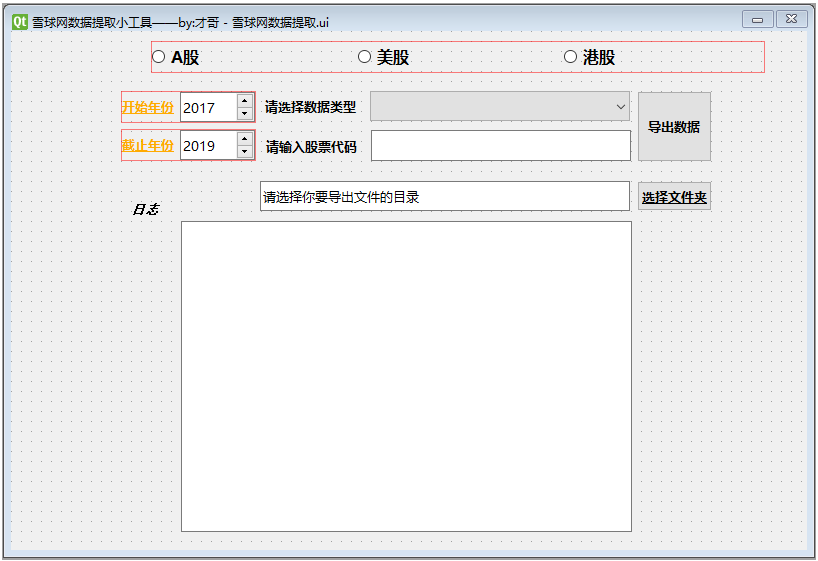Viewport: 818px width, 561px height.
Task: Increase the 截止年份 spinbox value
Action: [245, 139]
